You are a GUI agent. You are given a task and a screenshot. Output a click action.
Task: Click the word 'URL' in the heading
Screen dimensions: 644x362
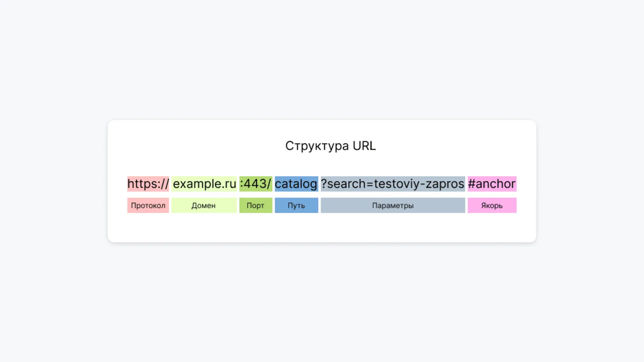364,146
